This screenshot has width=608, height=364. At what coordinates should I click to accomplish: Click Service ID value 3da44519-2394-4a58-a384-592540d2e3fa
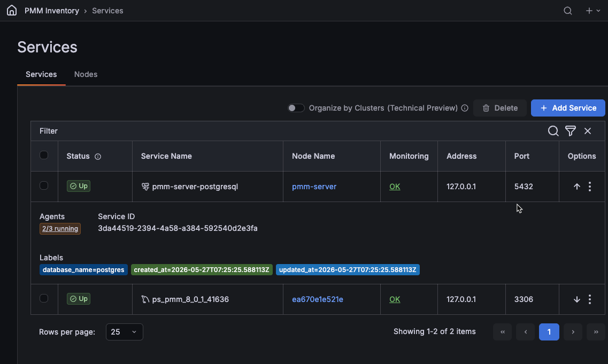(178, 228)
